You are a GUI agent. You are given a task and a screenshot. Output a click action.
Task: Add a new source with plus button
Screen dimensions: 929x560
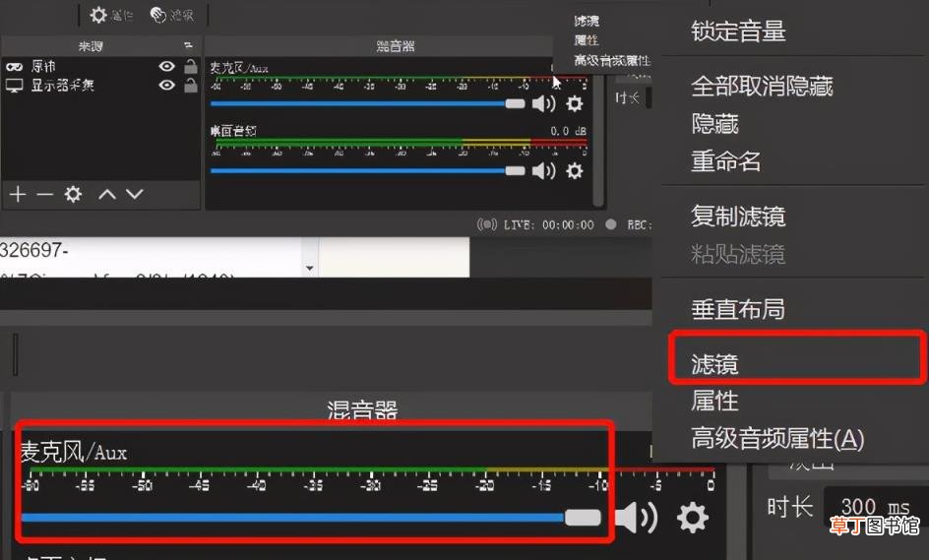[x=17, y=194]
